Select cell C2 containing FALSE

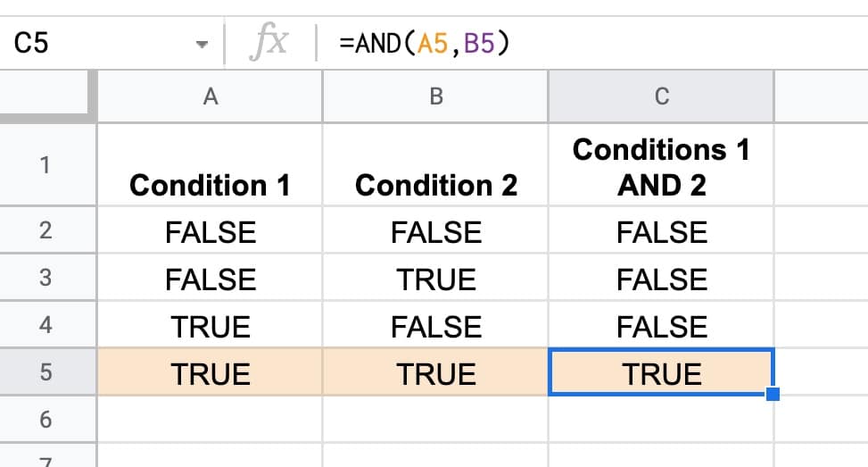(x=662, y=231)
